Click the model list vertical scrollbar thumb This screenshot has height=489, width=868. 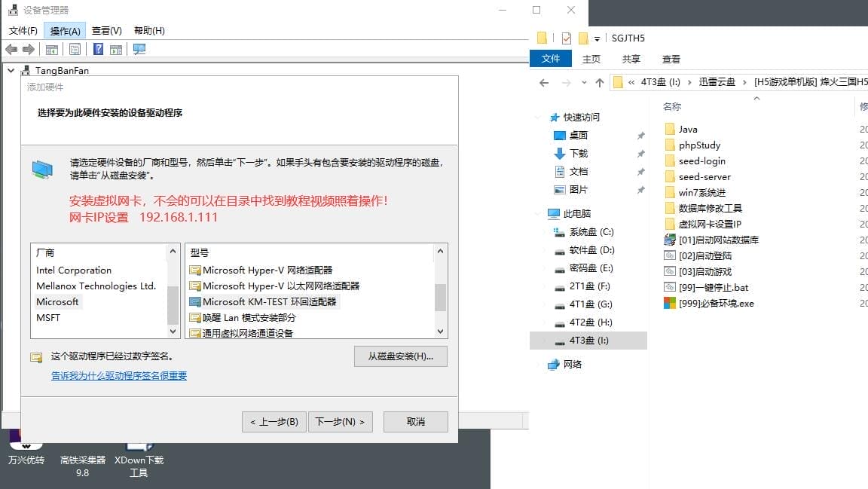click(440, 297)
